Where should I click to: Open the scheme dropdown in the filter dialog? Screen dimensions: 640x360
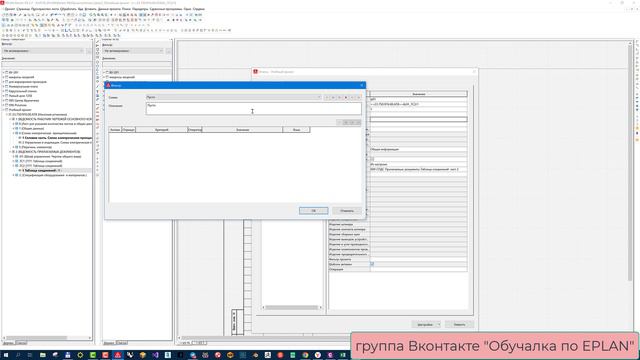point(234,98)
